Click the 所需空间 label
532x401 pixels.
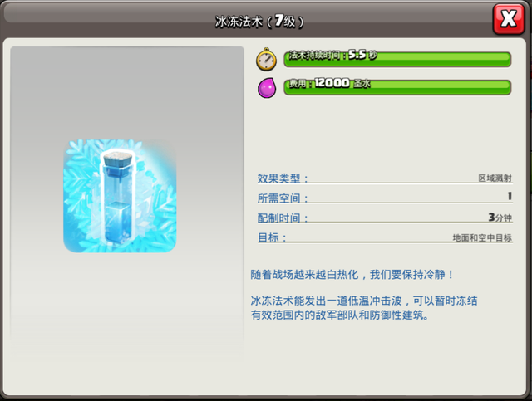coord(283,198)
